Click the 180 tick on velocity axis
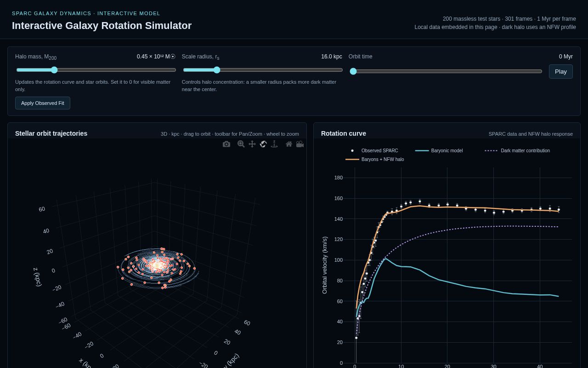This screenshot has height=368, width=588. [338, 178]
